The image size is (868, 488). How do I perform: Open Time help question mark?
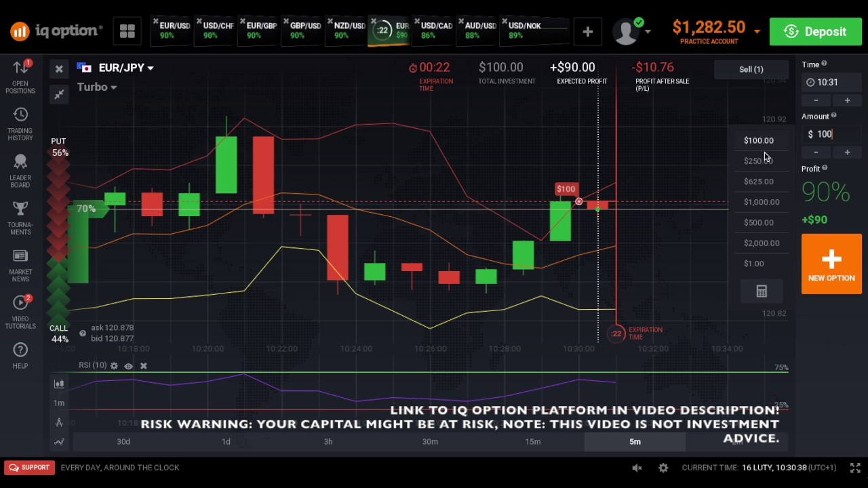pyautogui.click(x=824, y=64)
